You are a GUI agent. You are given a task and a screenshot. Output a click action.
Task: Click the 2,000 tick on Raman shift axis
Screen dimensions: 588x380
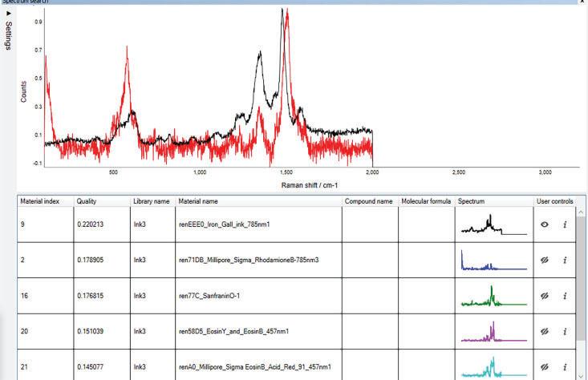coord(372,172)
